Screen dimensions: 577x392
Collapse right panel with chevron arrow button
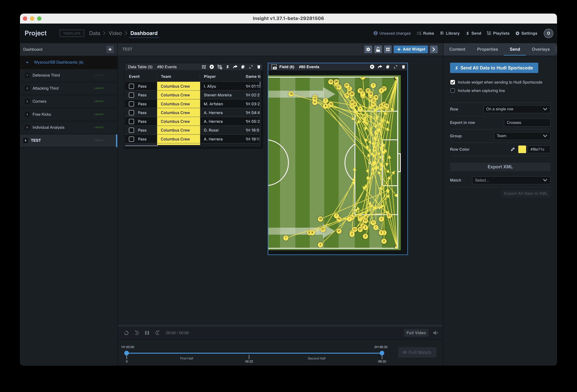(433, 49)
